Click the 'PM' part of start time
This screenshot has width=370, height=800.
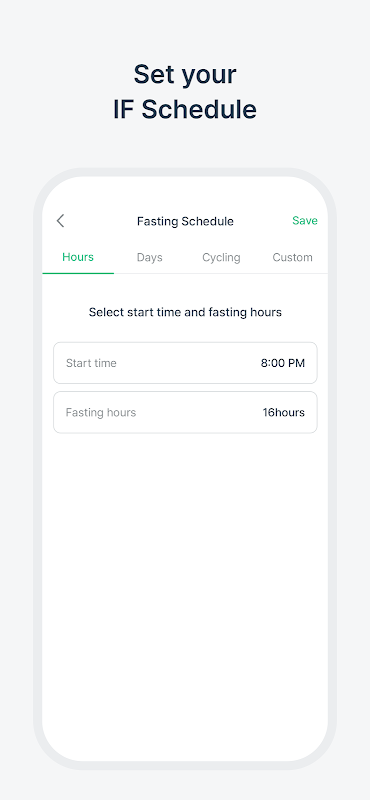click(x=296, y=363)
